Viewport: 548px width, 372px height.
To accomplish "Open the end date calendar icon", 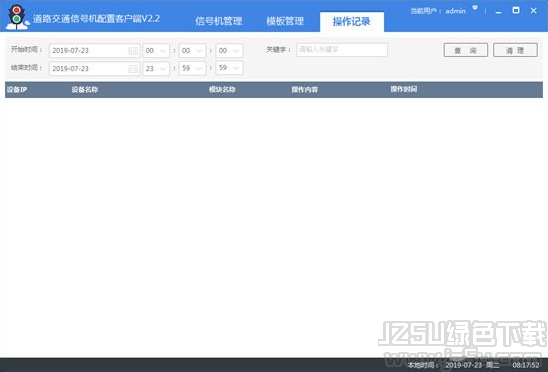I will tap(133, 69).
